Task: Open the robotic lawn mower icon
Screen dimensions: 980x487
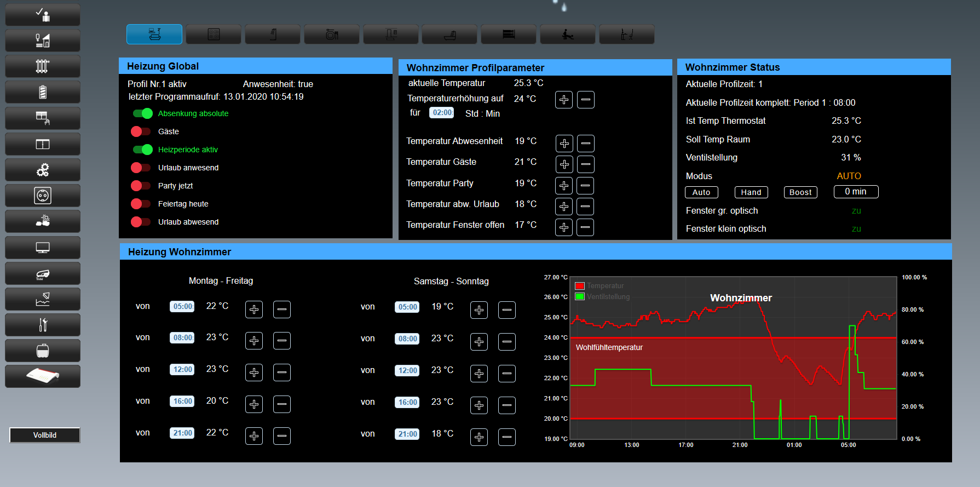Action: click(x=43, y=273)
